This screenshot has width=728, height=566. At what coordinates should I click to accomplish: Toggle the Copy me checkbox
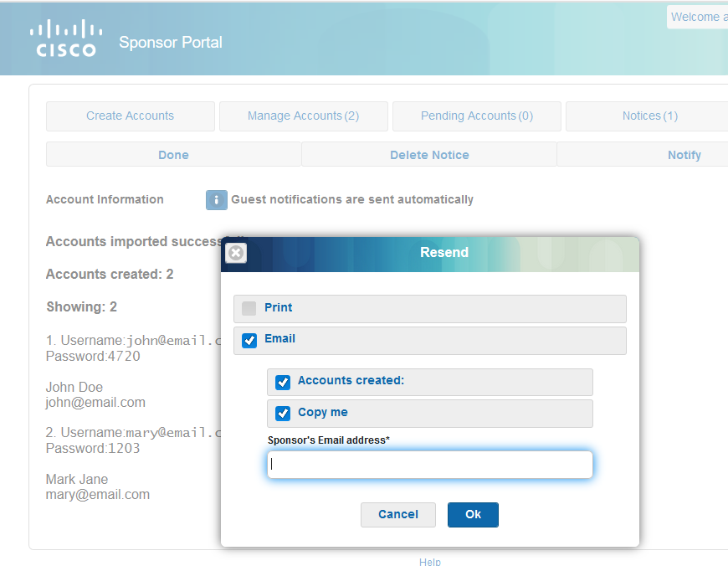point(282,413)
